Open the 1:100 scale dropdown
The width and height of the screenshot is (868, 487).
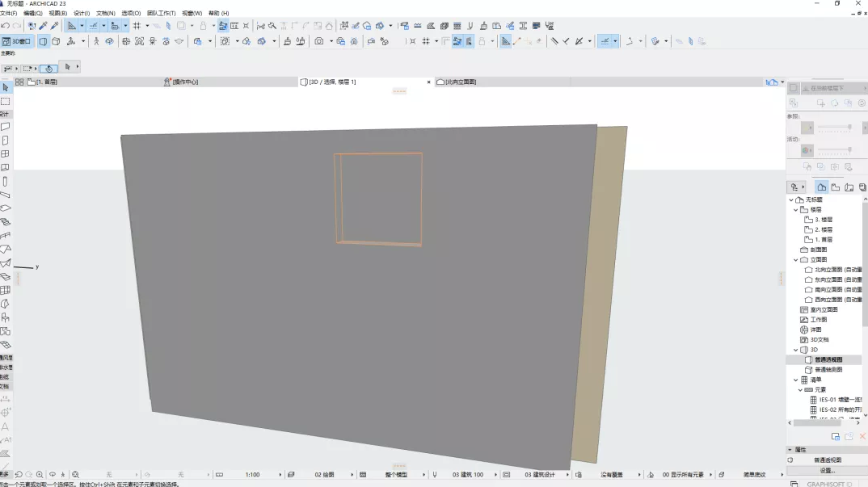252,475
